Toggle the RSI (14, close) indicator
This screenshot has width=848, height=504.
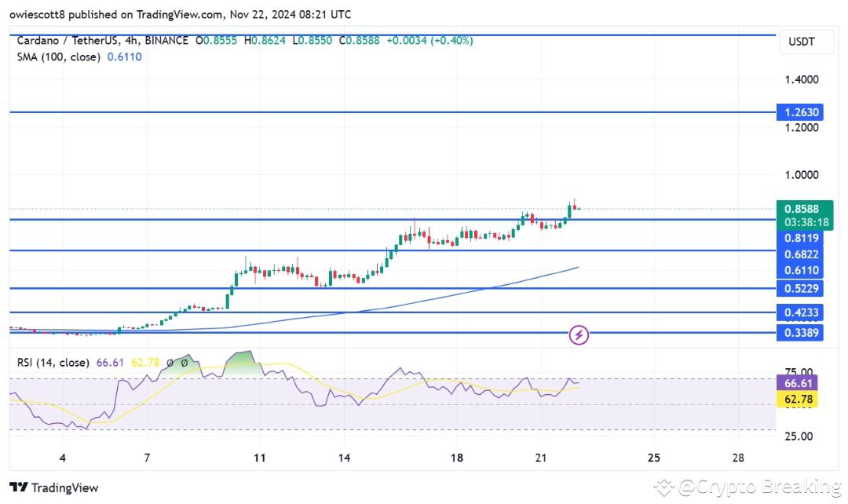[53, 363]
